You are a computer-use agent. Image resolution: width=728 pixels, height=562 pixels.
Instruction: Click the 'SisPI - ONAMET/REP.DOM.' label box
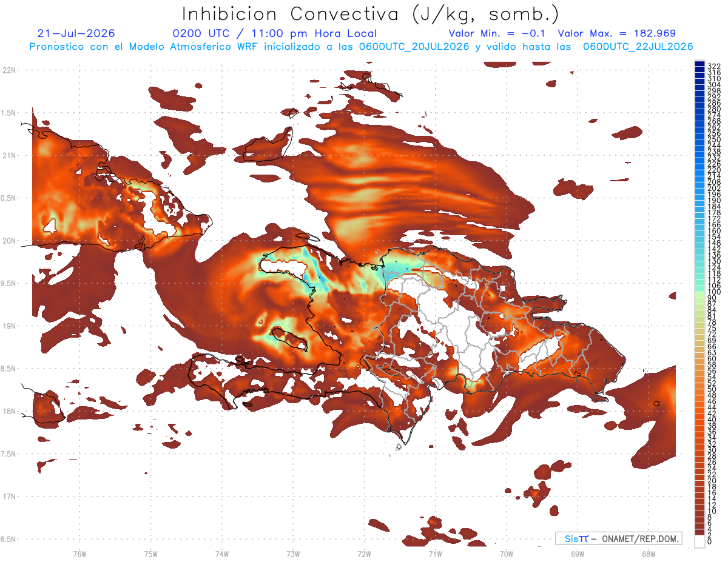point(619,538)
